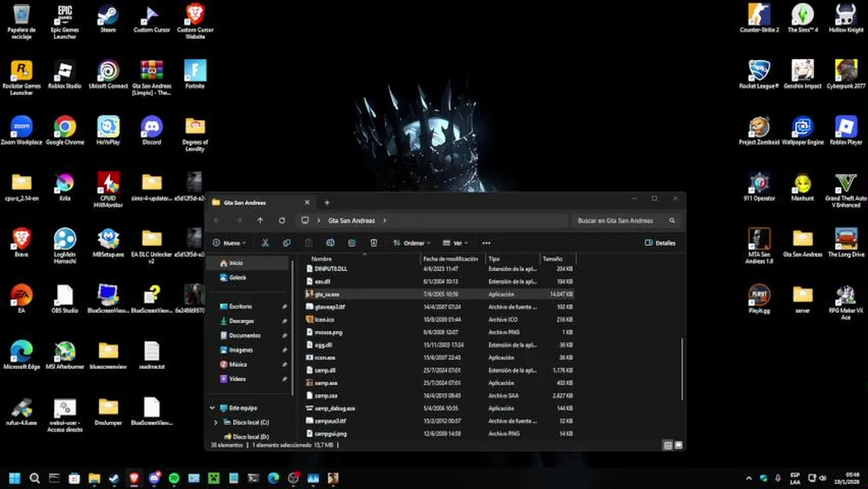Click the Rename icon in Explorer toolbar
Viewport: 868px width, 489px height.
click(x=330, y=242)
